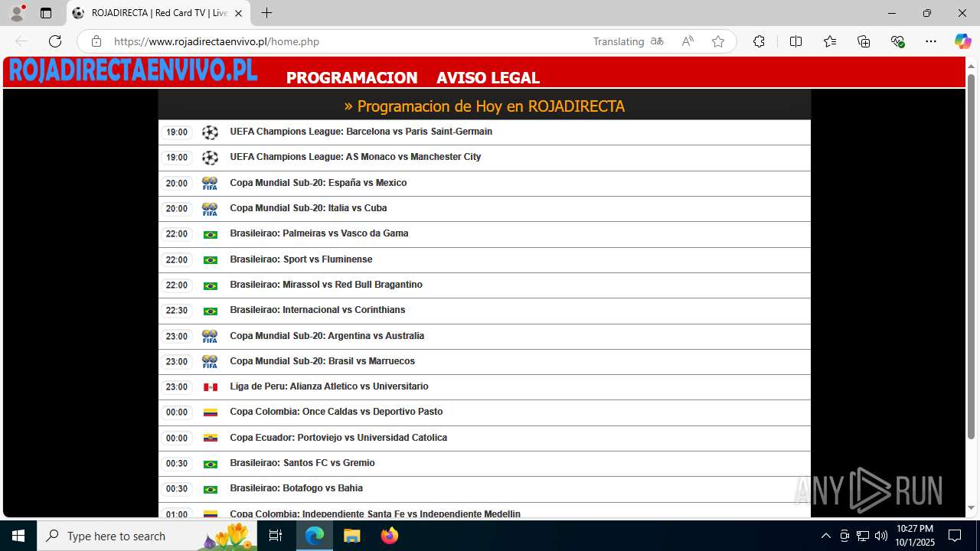The width and height of the screenshot is (980, 551).
Task: Click Colombia flag beside Once Caldas match
Action: (210, 412)
